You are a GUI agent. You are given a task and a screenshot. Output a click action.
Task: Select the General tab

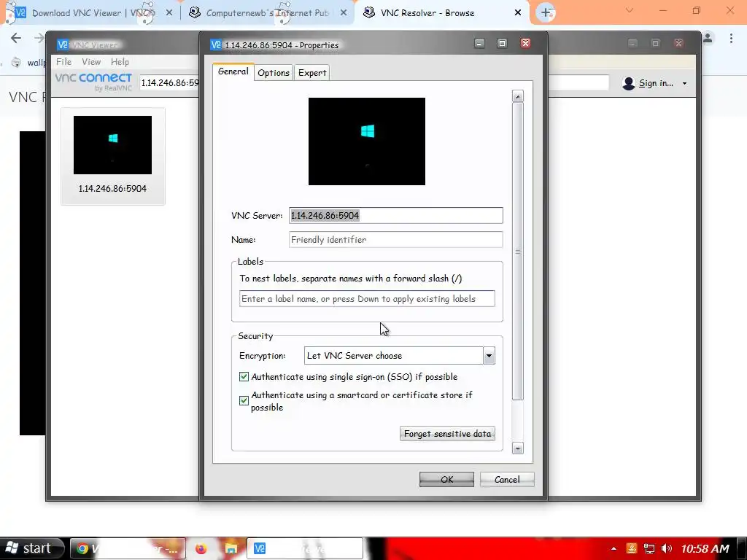click(233, 71)
